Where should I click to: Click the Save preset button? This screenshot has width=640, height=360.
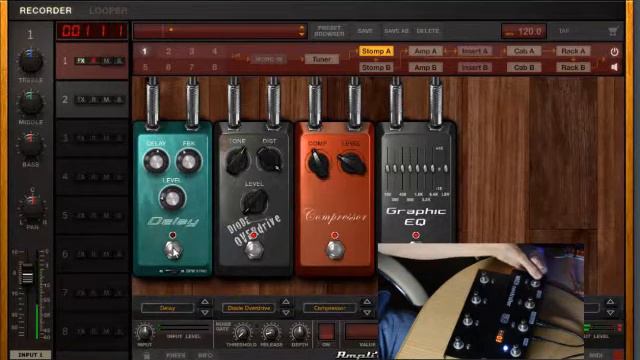coord(365,31)
